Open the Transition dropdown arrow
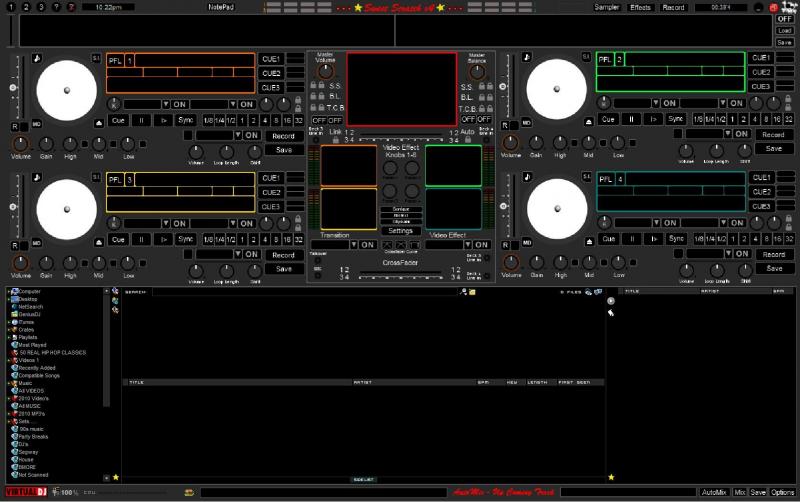This screenshot has height=502, width=800. tap(354, 245)
